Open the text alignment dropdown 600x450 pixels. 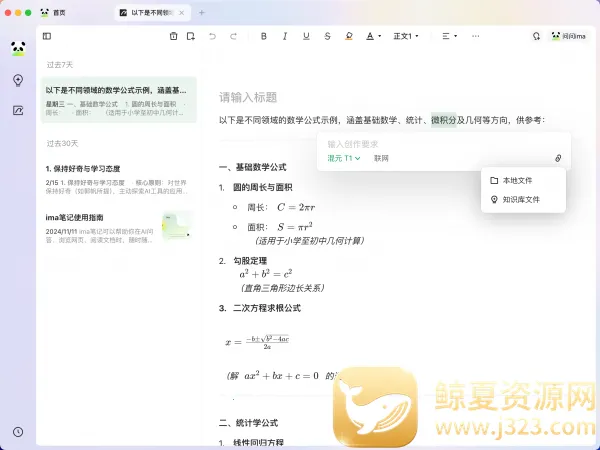pyautogui.click(x=450, y=36)
